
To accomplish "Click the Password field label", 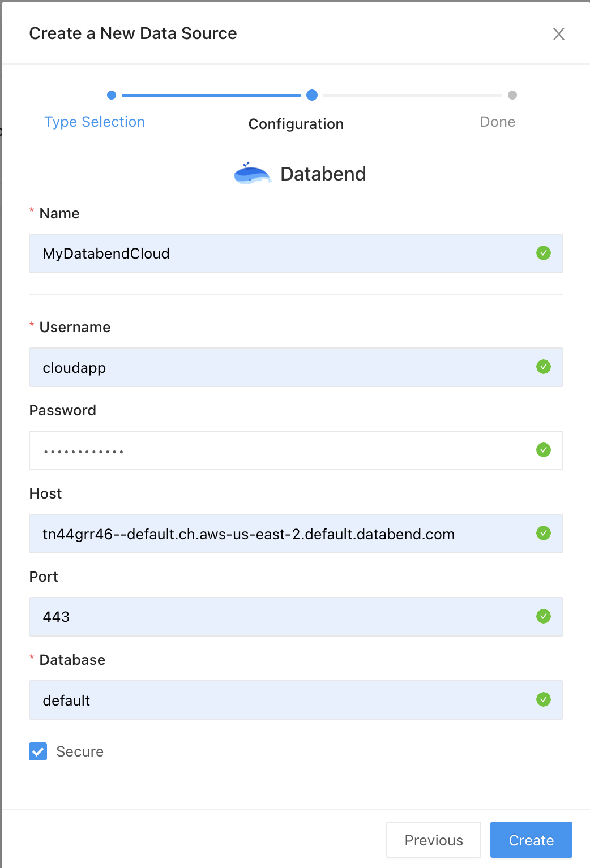I will [x=63, y=410].
